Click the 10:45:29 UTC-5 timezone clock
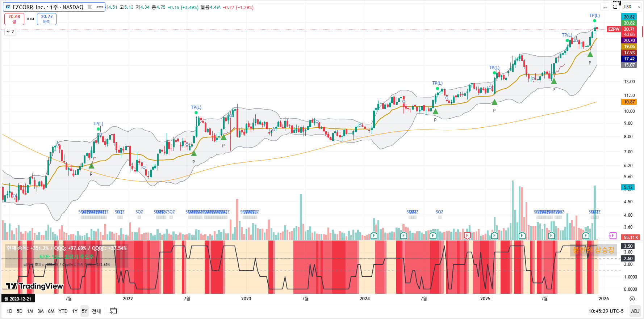Image resolution: width=644 pixels, height=319 pixels. coord(606,311)
